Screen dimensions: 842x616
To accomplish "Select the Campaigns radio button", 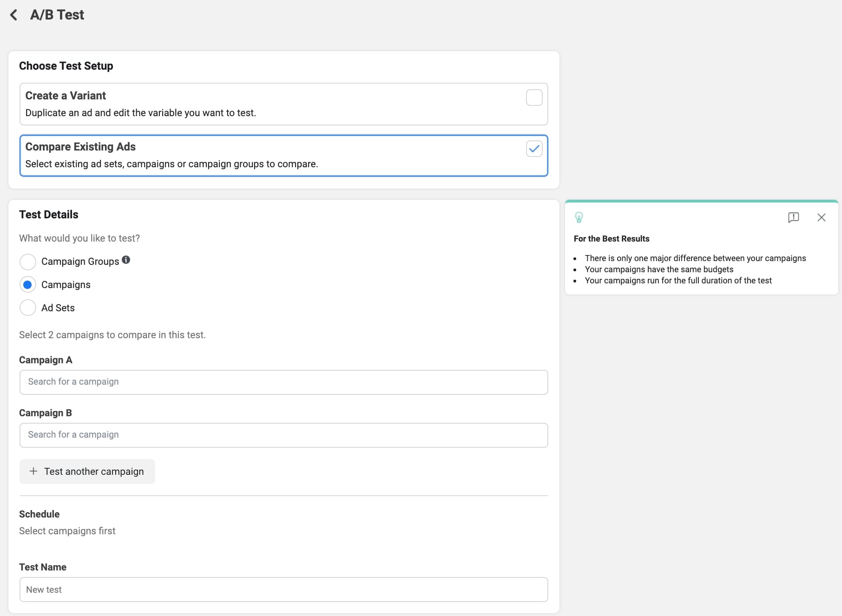I will pos(28,285).
